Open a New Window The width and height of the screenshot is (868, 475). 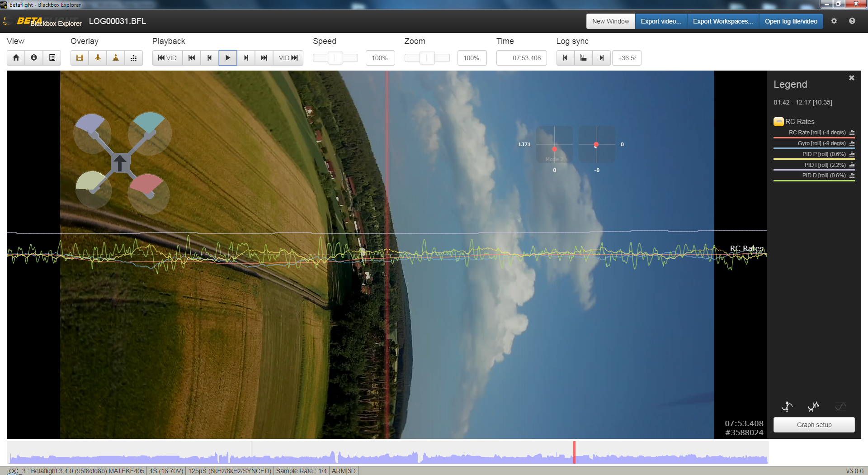[x=610, y=21]
